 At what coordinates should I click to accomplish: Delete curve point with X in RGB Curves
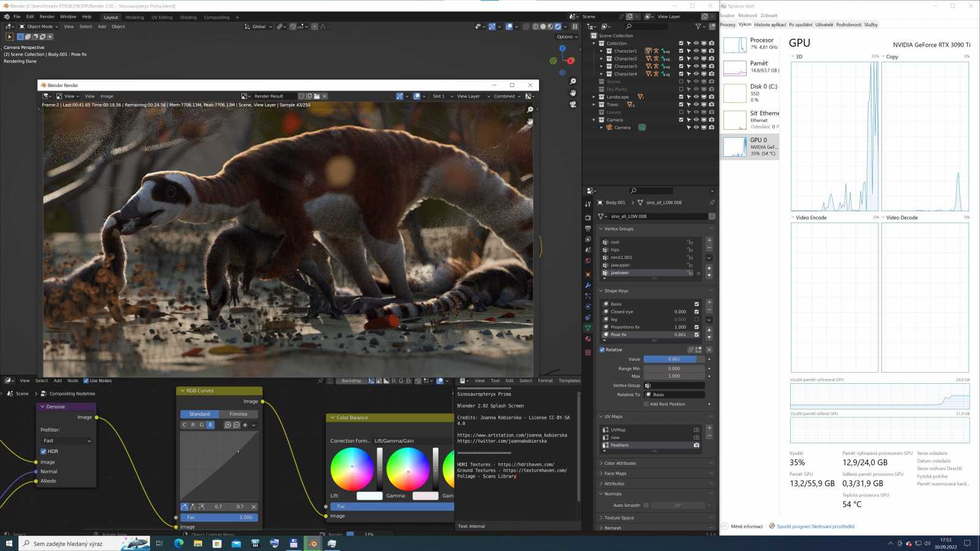point(254,507)
